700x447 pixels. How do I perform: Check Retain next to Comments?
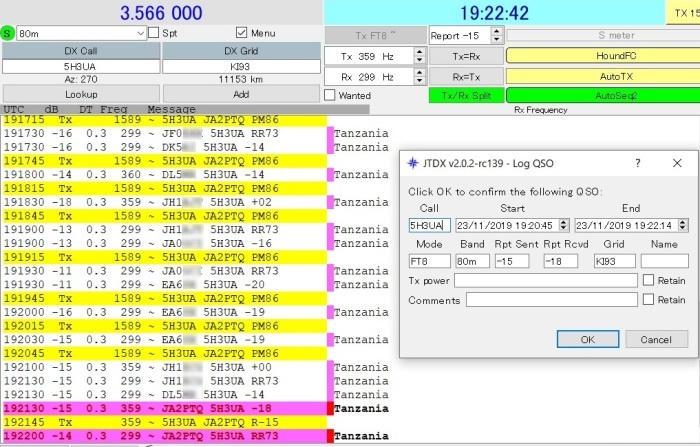(x=648, y=299)
